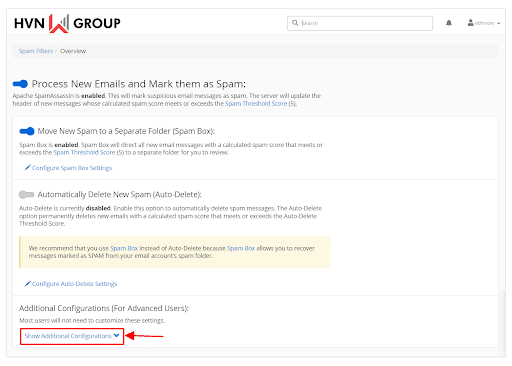Toggle Move New Spam to Separate Folder
The height and width of the screenshot is (366, 512).
pyautogui.click(x=27, y=131)
